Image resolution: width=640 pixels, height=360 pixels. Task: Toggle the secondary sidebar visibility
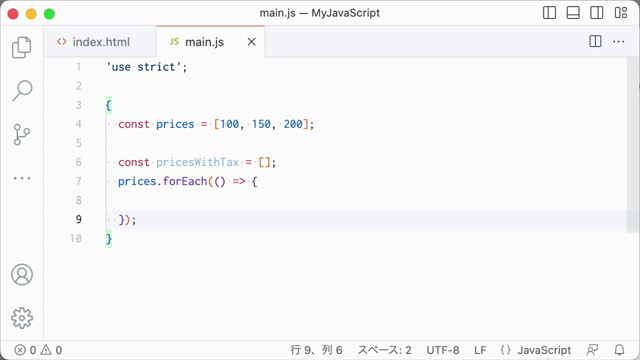(x=597, y=13)
